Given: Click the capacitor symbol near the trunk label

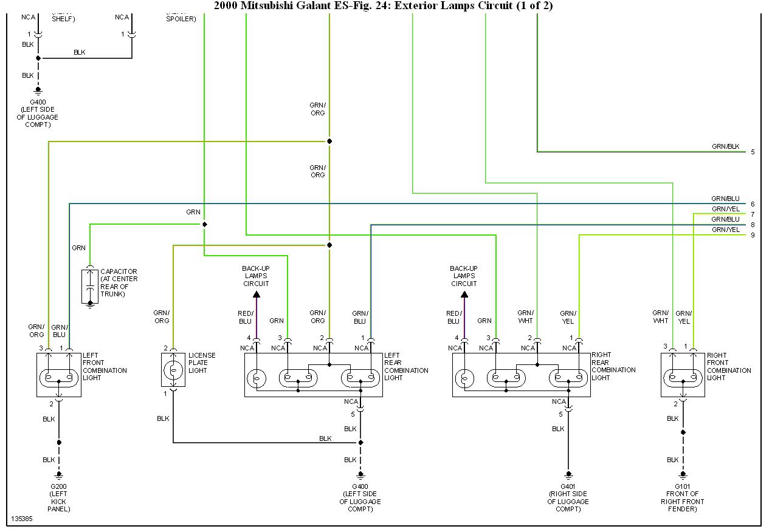Looking at the screenshot, I should coord(90,286).
